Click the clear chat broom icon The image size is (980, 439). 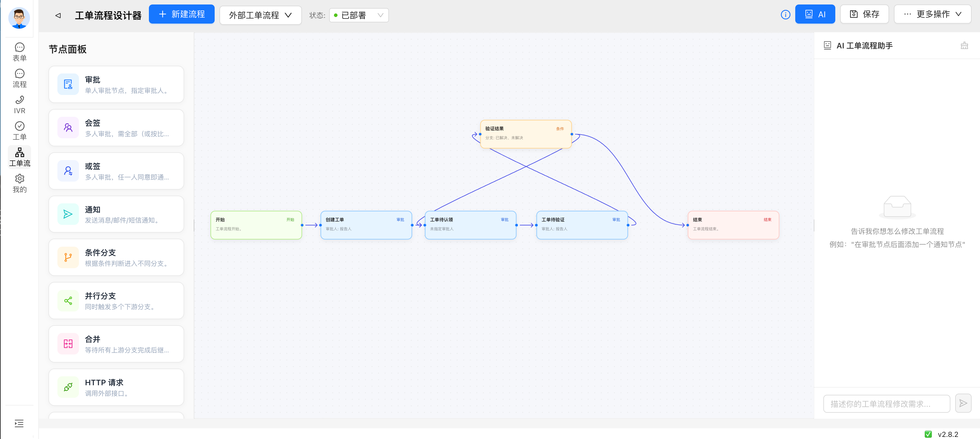(x=964, y=46)
